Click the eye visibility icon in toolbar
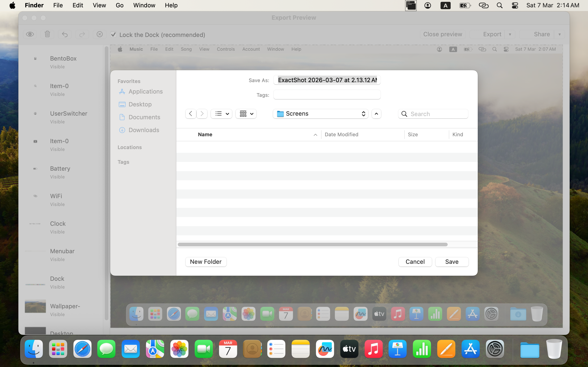This screenshot has width=588, height=367. pos(30,34)
